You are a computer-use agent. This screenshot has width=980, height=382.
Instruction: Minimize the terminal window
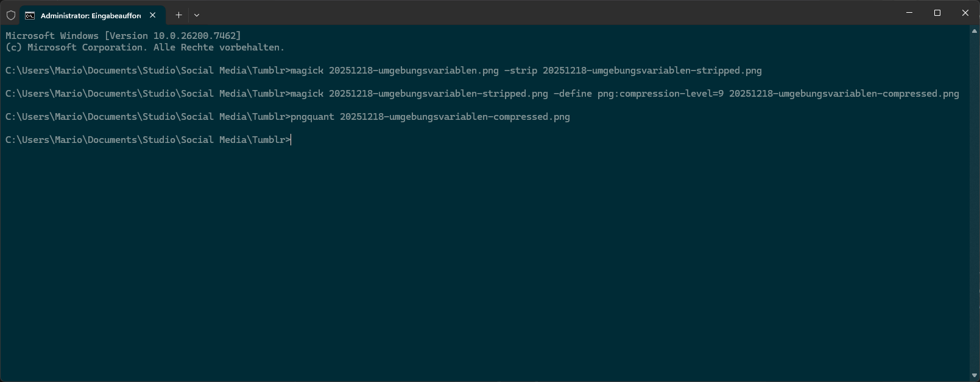(909, 13)
